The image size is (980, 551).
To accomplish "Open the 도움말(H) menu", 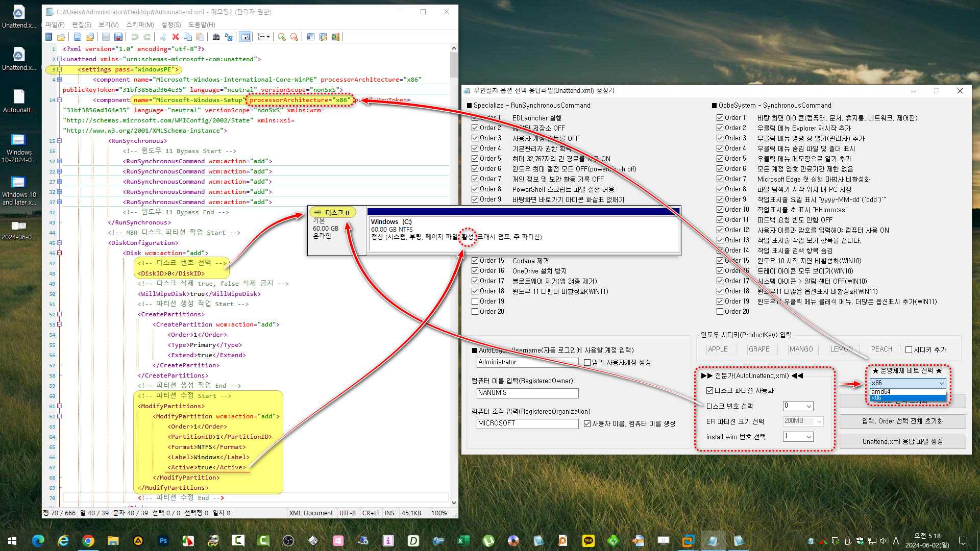I will pyautogui.click(x=202, y=24).
